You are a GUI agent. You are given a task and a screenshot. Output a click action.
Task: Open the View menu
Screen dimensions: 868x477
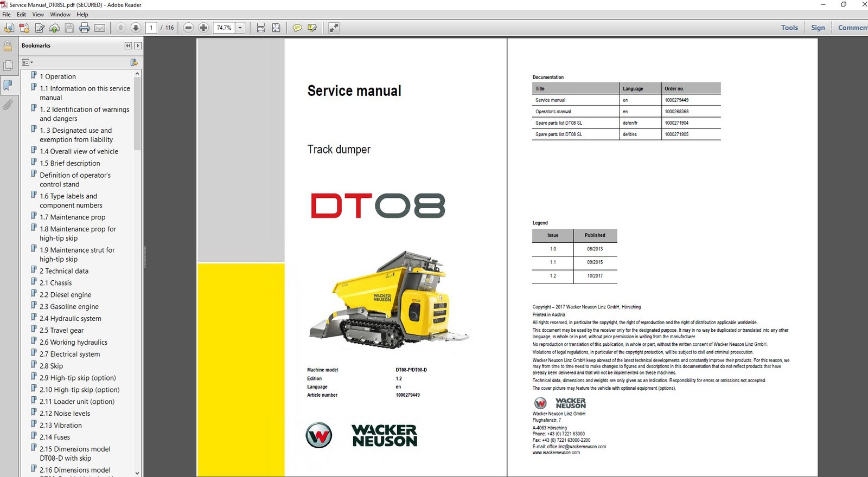(x=38, y=15)
